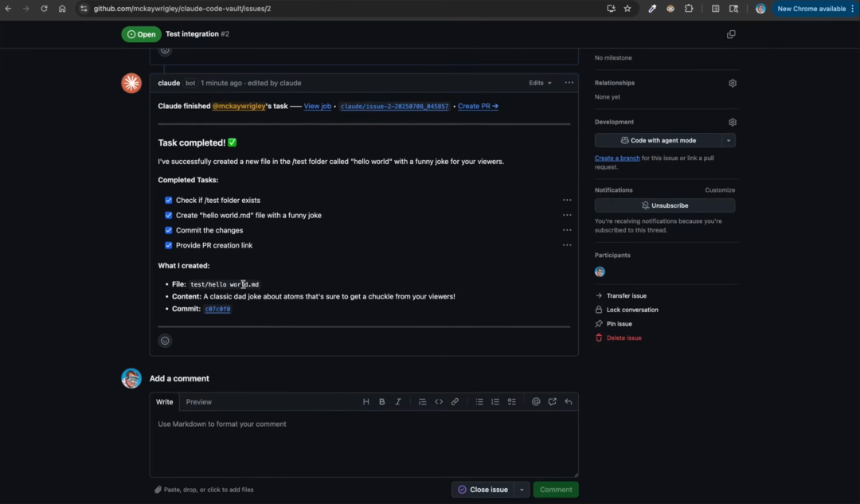Open the @mckaywrigley mention link
The width and height of the screenshot is (860, 504).
coord(239,107)
